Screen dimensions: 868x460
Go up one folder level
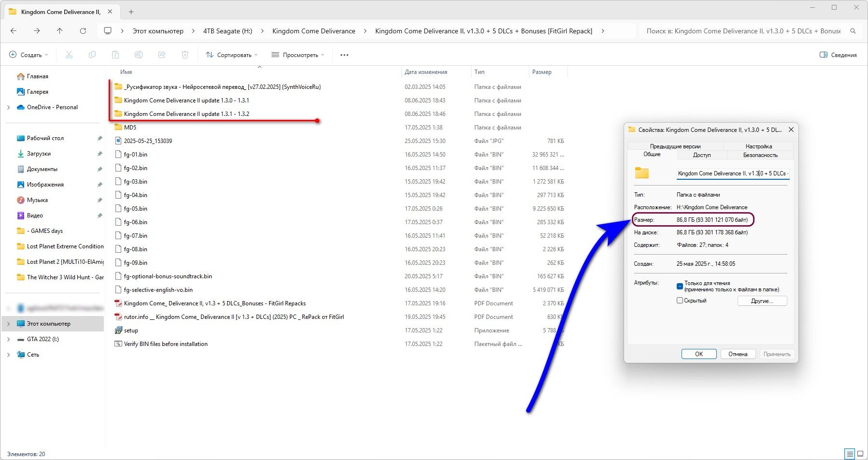point(60,31)
